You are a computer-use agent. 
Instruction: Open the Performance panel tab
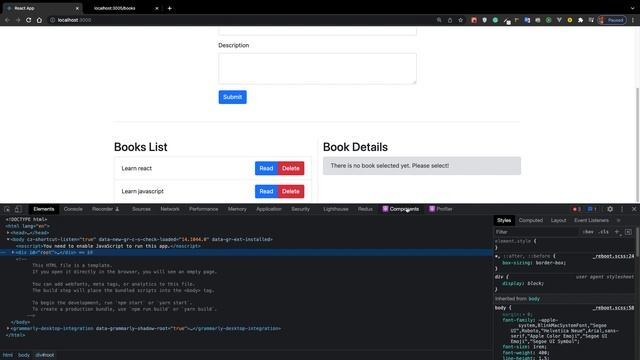click(x=203, y=209)
